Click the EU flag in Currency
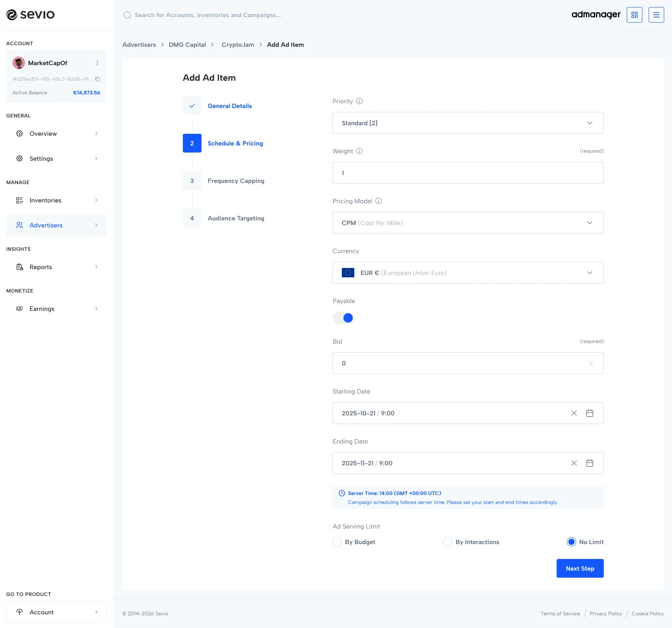The width and height of the screenshot is (672, 628). 348,273
